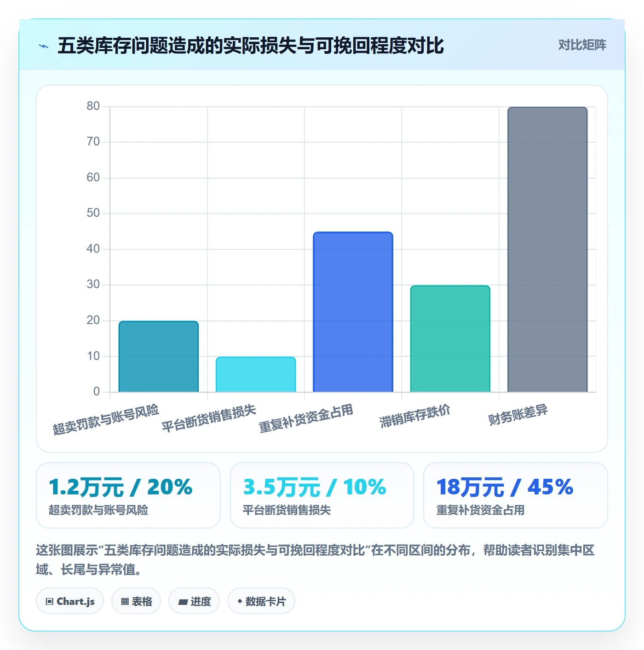Select the 3.5万元 / 10% data card
This screenshot has width=644, height=650.
point(322,495)
